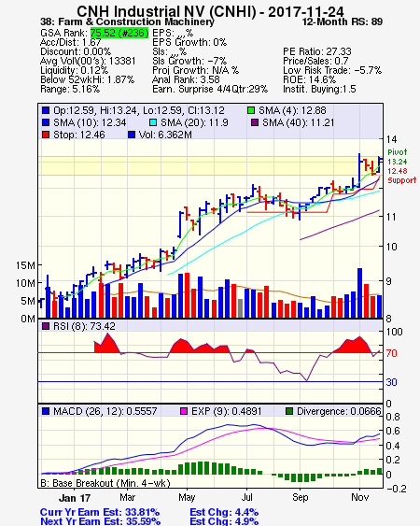Click the Avg Vol(00's): 13381 entry

(x=88, y=61)
